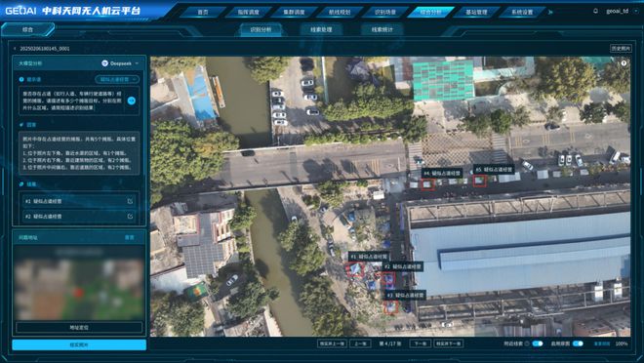Open the 识别场景 navigation tab

click(385, 12)
